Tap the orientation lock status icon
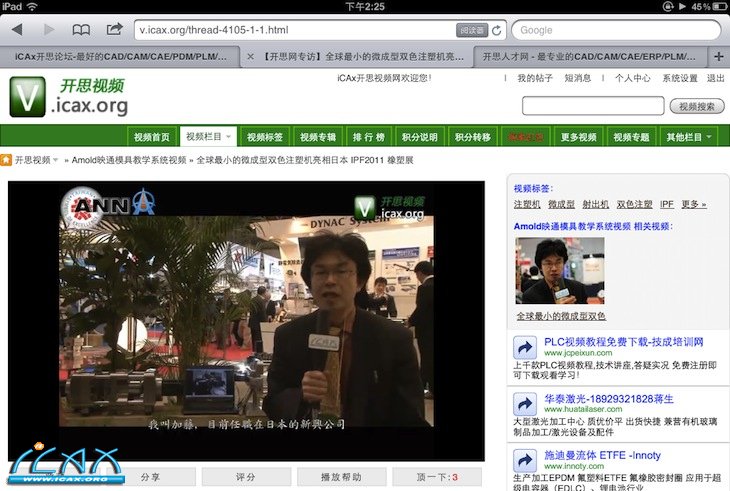This screenshot has width=730, height=491. click(668, 7)
